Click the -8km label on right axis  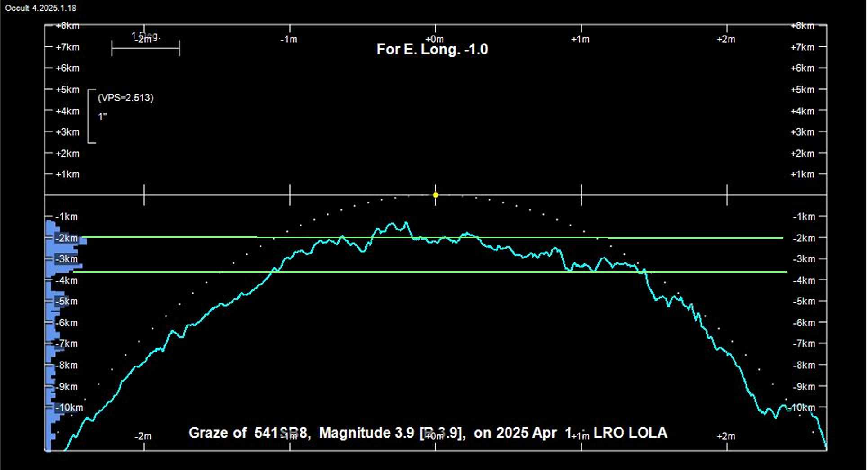pos(804,365)
